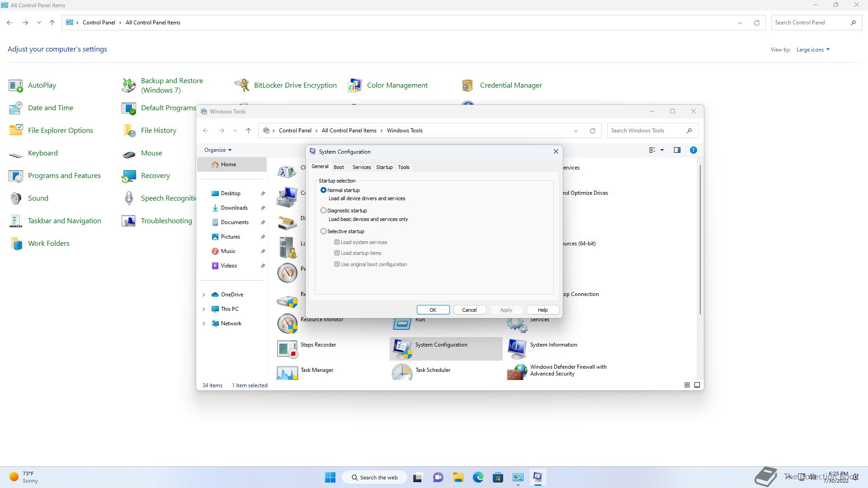Open Microsoft Store from the taskbar
Image resolution: width=868 pixels, height=488 pixels.
tap(498, 477)
